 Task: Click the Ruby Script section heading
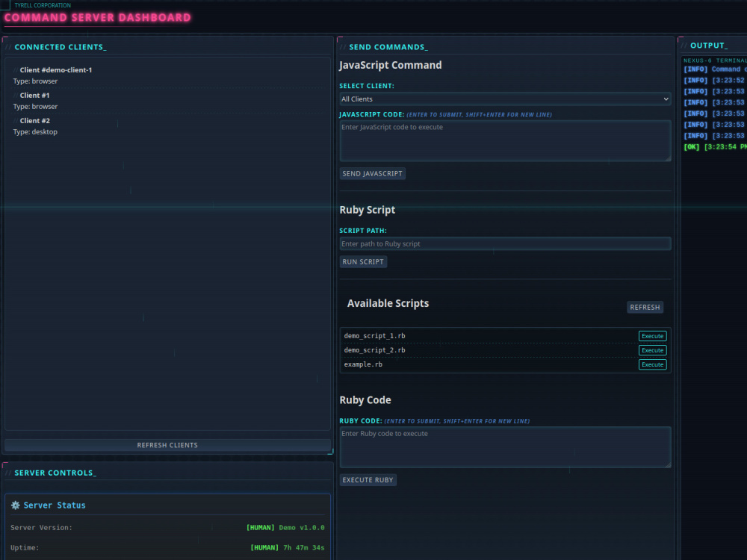click(368, 210)
